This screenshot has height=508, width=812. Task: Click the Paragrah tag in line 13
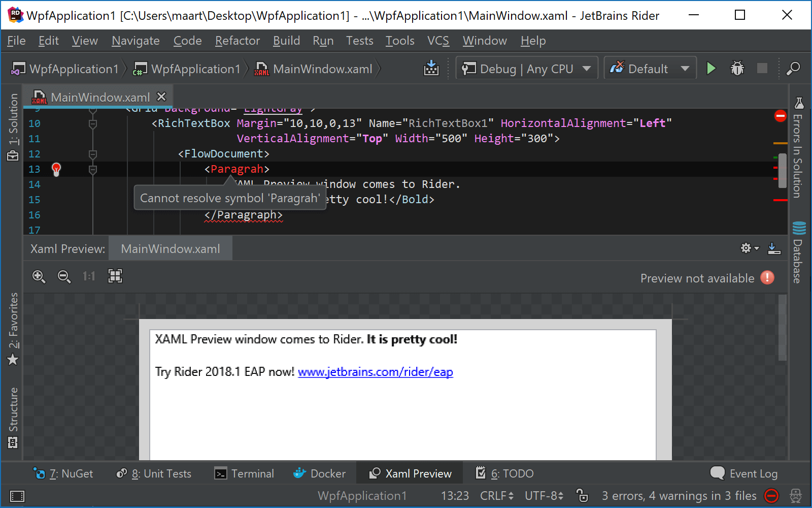tap(237, 169)
